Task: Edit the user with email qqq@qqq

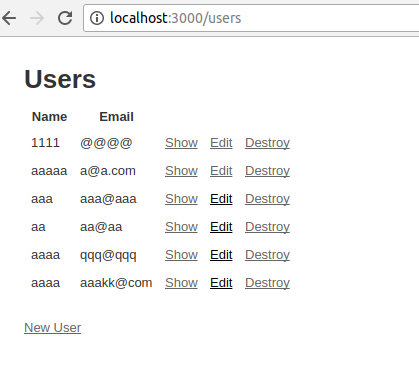Action: [221, 255]
